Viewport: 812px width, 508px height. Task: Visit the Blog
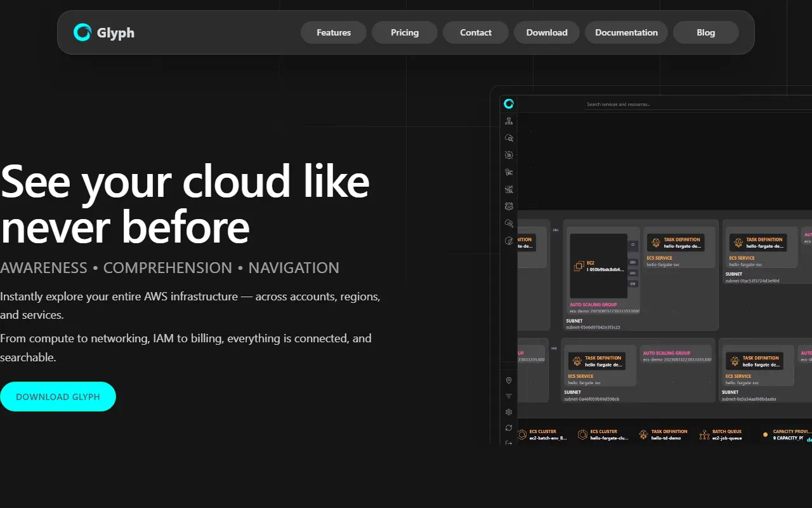(706, 32)
